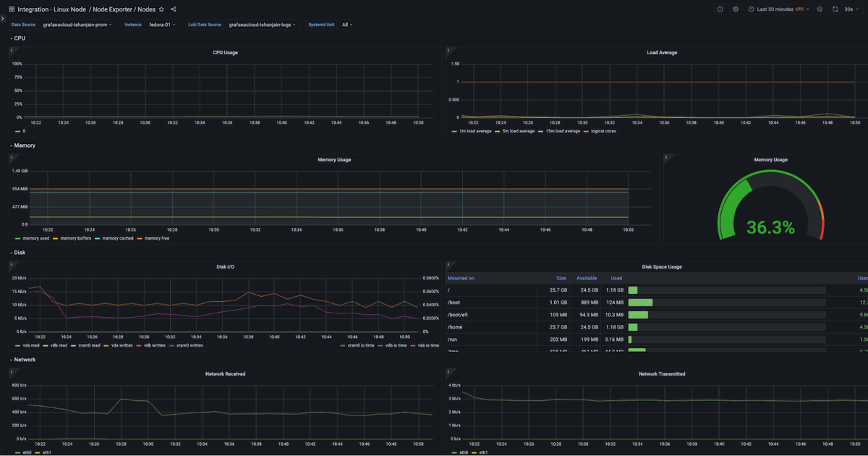The image size is (868, 456).
Task: Click the Integration - Linux Node breadcrumb
Action: [51, 9]
